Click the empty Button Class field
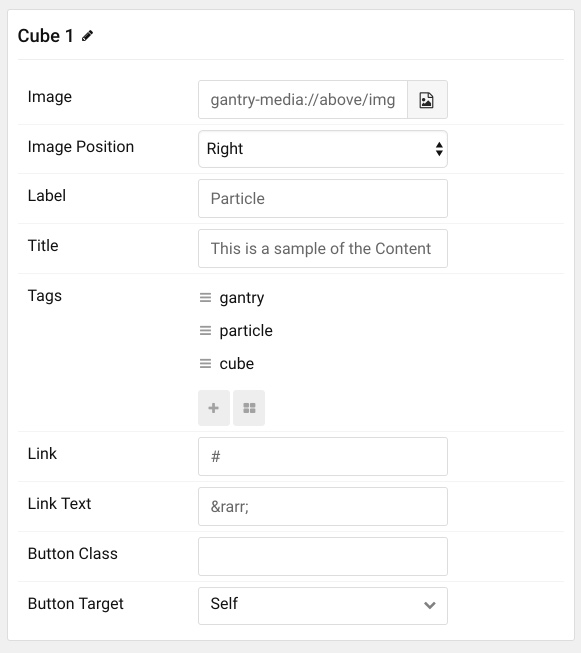This screenshot has width=581, height=653. 323,556
